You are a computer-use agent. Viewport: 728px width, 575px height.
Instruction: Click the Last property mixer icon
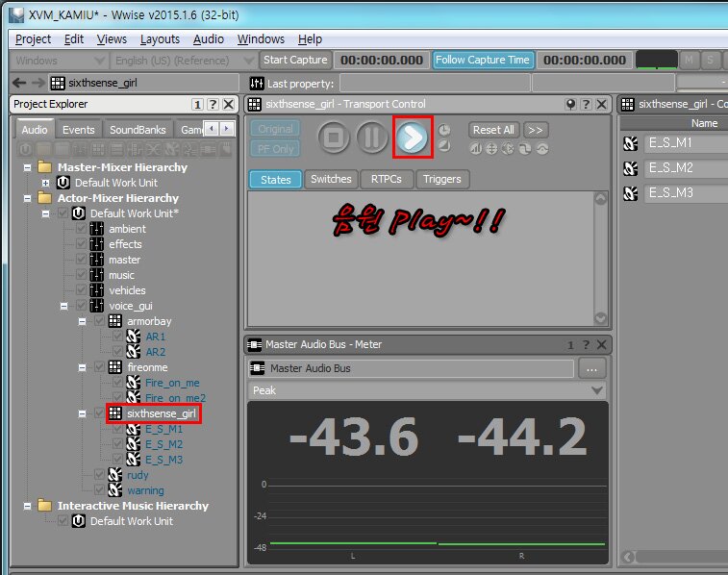tap(257, 84)
